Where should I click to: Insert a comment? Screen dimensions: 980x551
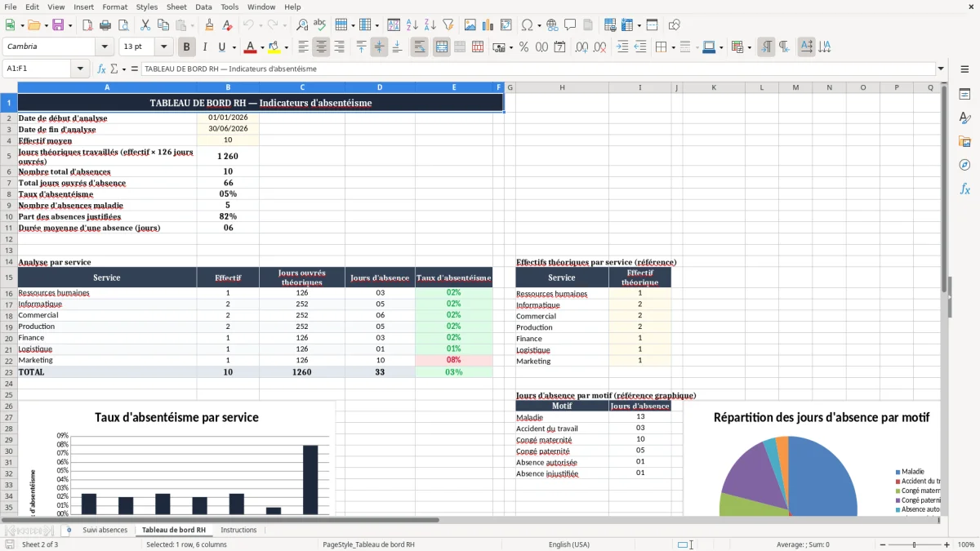tap(570, 25)
